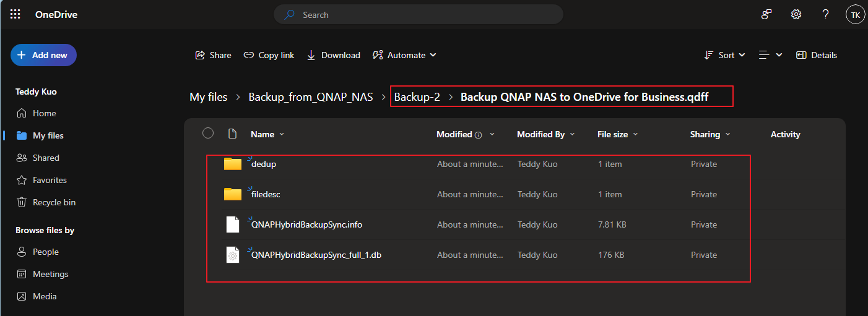The height and width of the screenshot is (316, 868).
Task: Expand the view layout switcher dropdown
Action: (x=770, y=55)
